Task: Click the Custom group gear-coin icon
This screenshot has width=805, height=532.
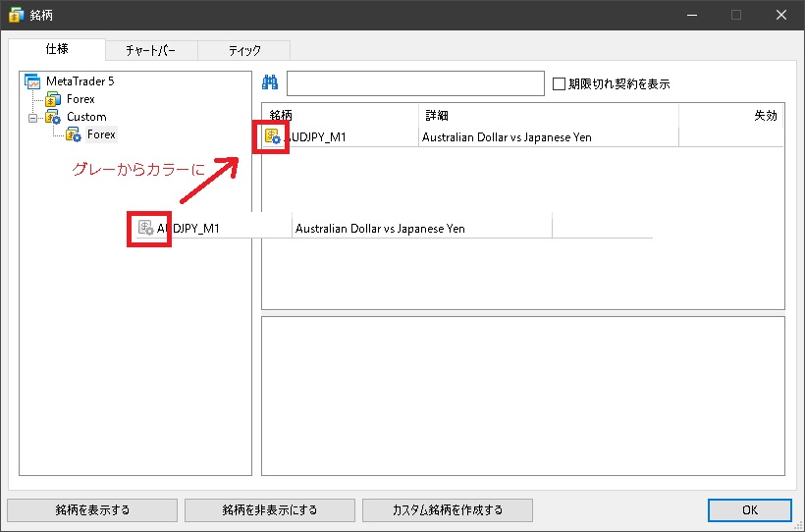Action: click(x=53, y=117)
